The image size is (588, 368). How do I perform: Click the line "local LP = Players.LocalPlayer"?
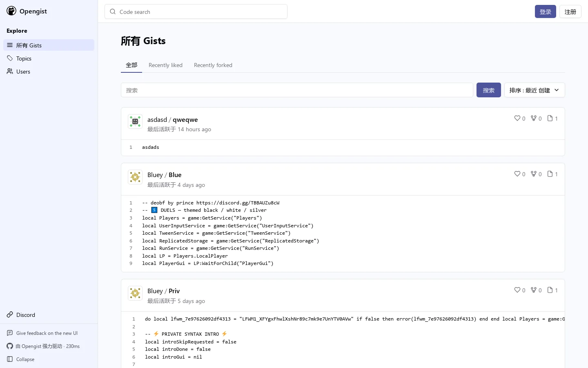(185, 256)
